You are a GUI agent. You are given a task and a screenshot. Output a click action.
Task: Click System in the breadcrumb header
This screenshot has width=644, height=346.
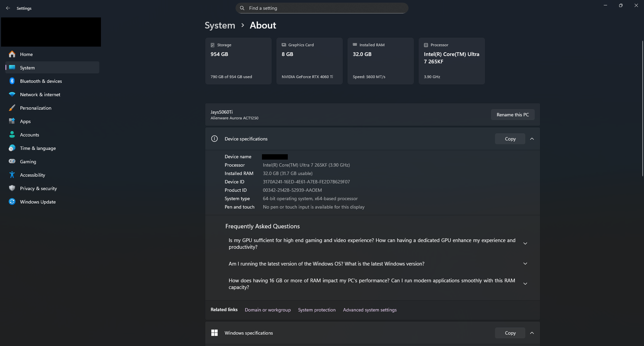click(x=220, y=25)
